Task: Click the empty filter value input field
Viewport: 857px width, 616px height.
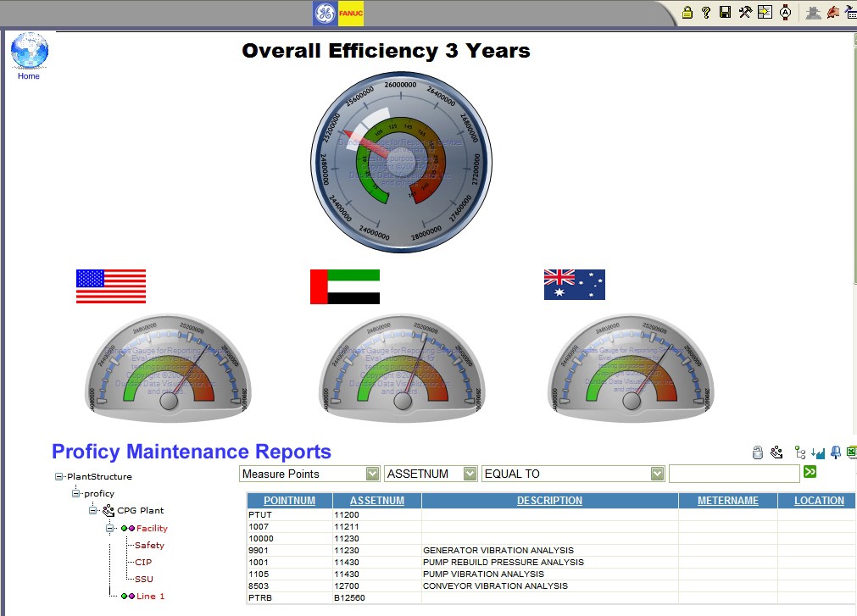Action: coord(734,474)
